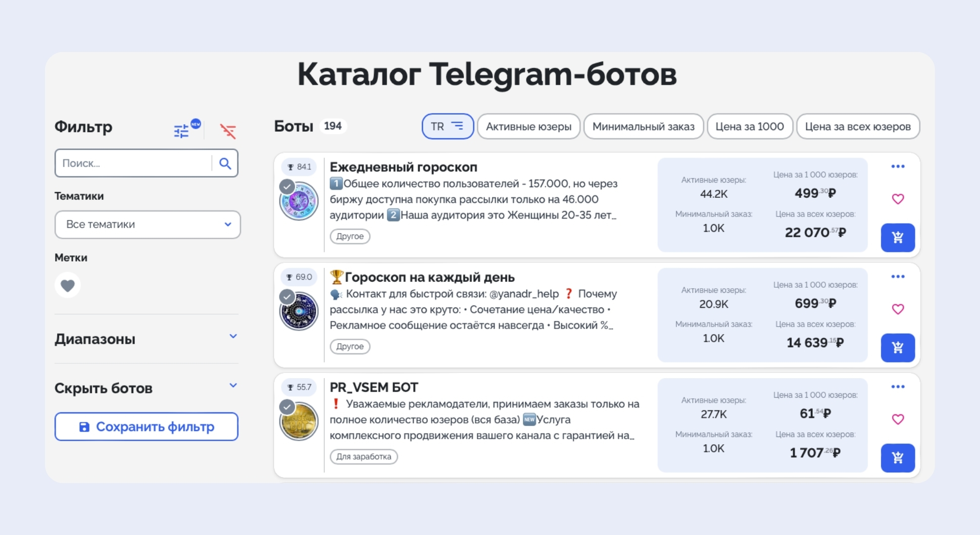Click the search magnifier icon
980x535 pixels.
(x=225, y=164)
